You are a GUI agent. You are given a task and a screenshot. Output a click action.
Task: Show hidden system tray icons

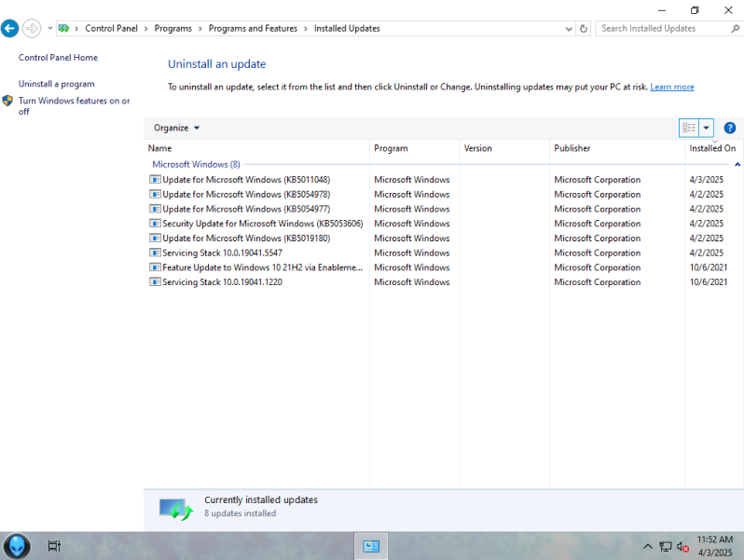point(647,546)
